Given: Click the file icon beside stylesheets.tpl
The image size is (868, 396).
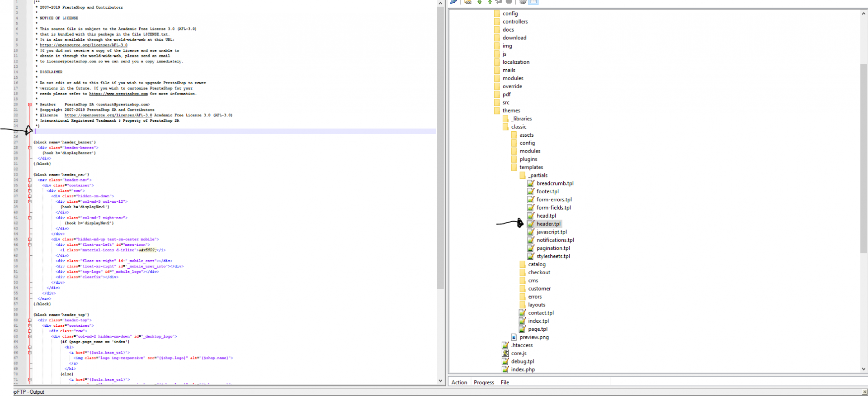Looking at the screenshot, I should 531,256.
